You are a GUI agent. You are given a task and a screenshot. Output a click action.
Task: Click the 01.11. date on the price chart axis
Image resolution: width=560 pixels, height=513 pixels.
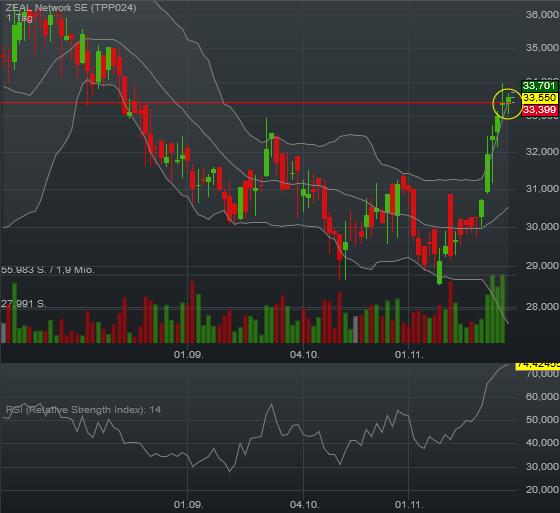point(409,355)
